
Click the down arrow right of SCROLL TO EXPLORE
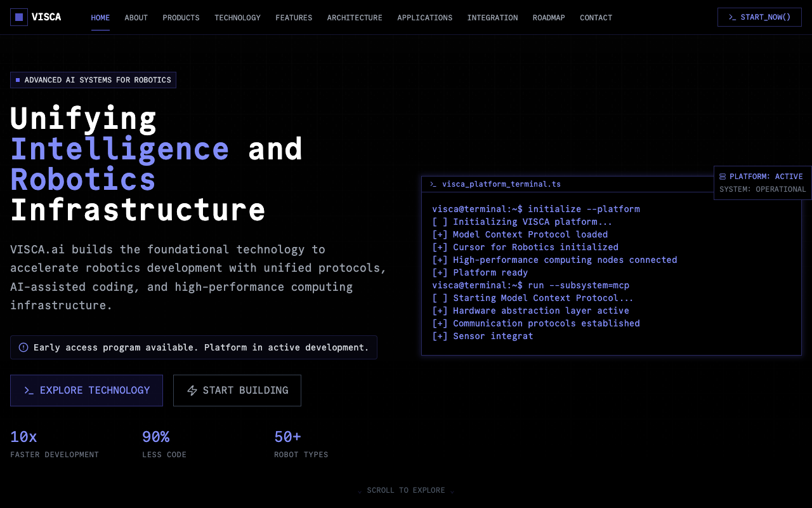452,491
